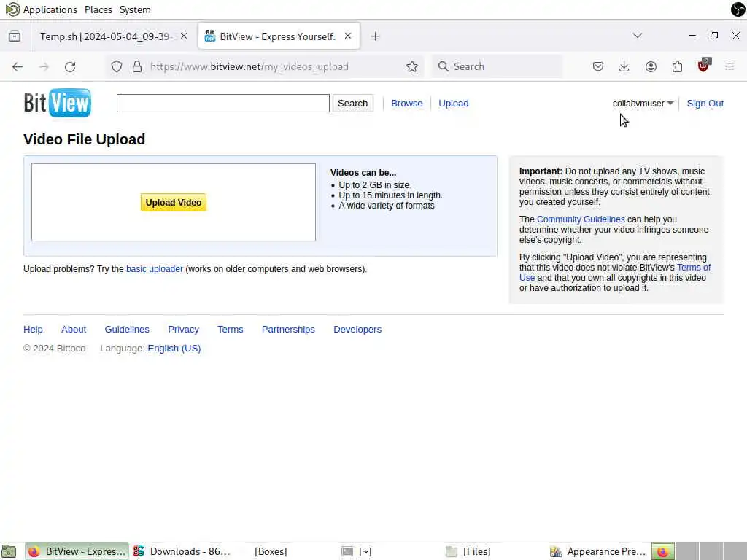Click the show desktop icon in taskbar
This screenshot has height=560, width=747.
point(9,551)
